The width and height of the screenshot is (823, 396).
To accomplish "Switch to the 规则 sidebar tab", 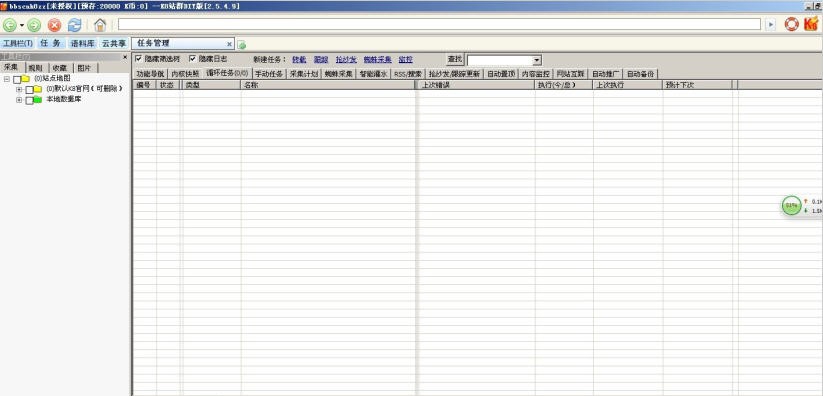I will click(x=36, y=68).
